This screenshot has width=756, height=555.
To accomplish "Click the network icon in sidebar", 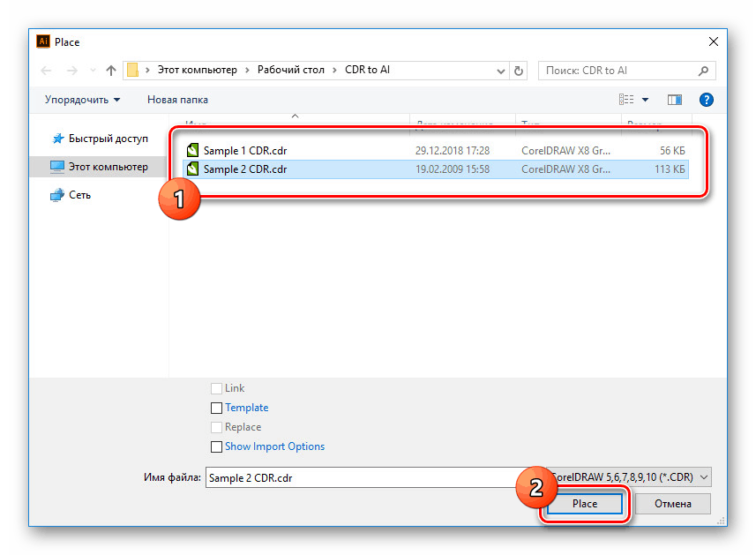I will pos(57,195).
